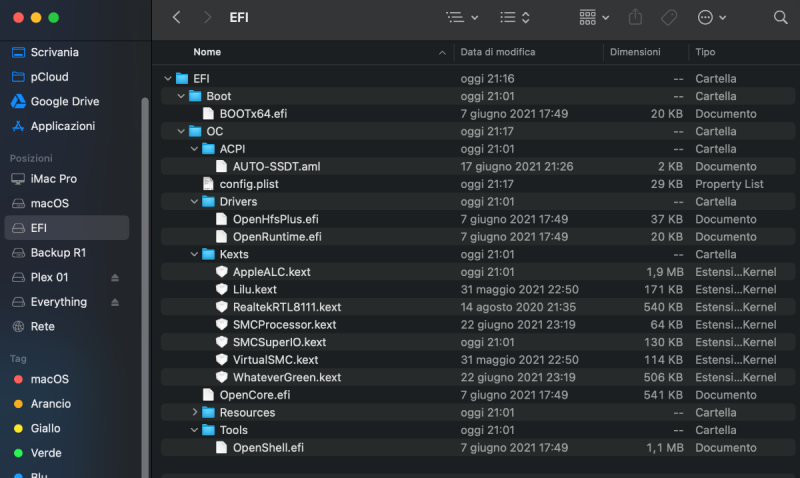Image resolution: width=800 pixels, height=478 pixels.
Task: Open the group-by grid dropdown
Action: tap(594, 17)
